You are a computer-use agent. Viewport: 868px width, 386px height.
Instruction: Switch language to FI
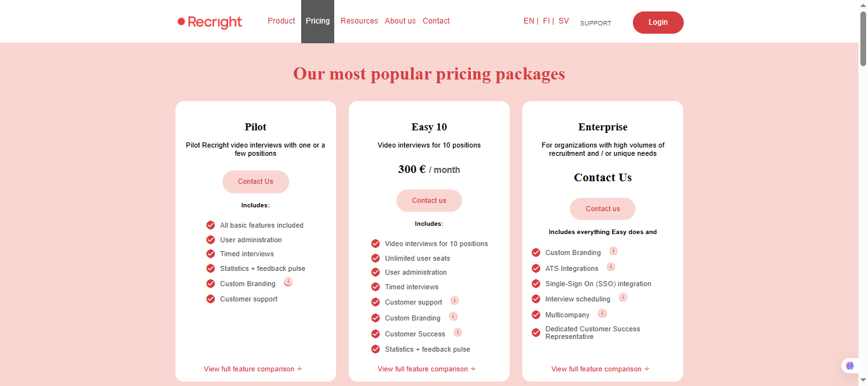coord(546,21)
